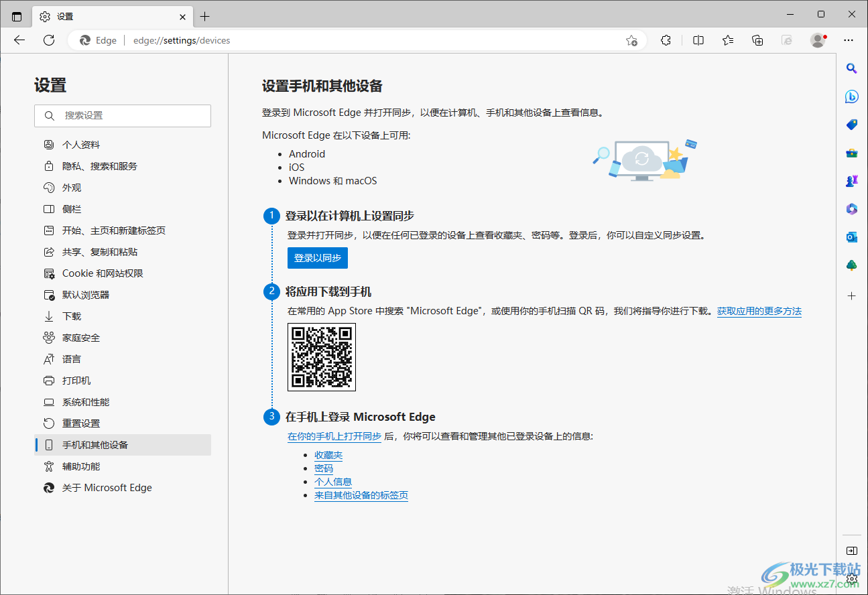This screenshot has height=595, width=868.
Task: Open the 收藏夹 link
Action: 328,455
